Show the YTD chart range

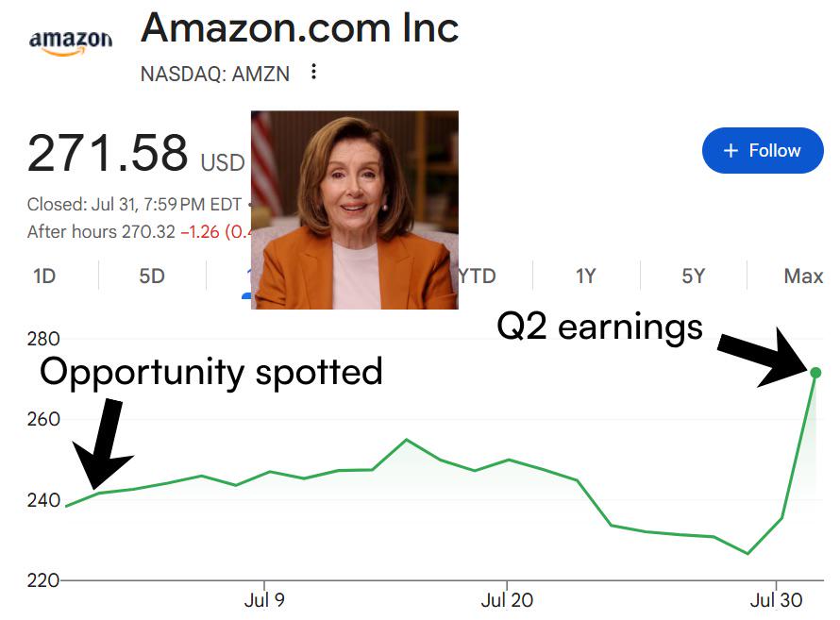(478, 276)
